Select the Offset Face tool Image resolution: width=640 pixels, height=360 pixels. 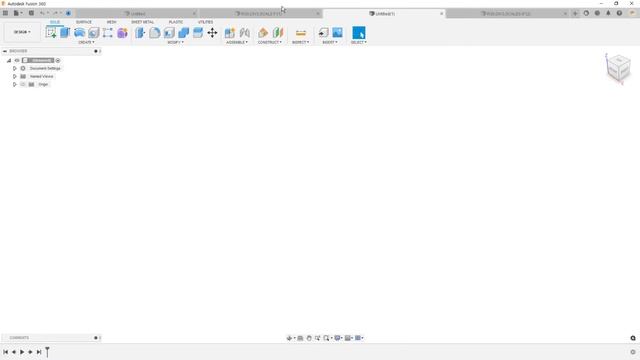[198, 33]
